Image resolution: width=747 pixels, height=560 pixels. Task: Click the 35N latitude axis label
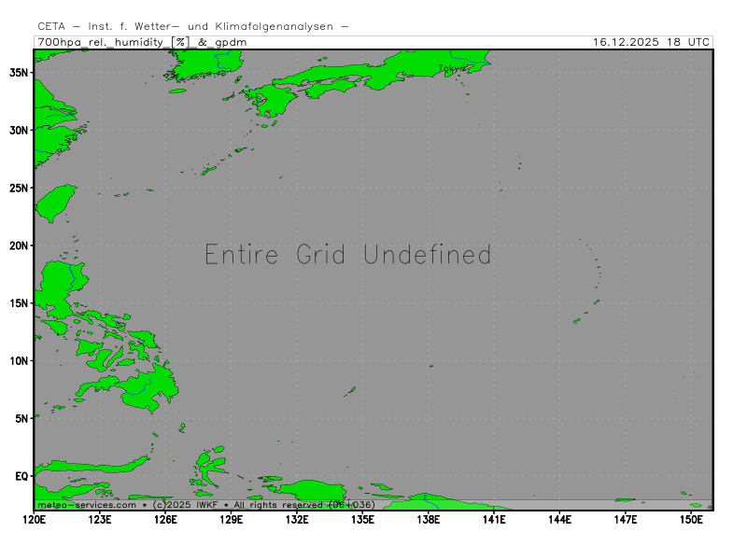(x=19, y=72)
